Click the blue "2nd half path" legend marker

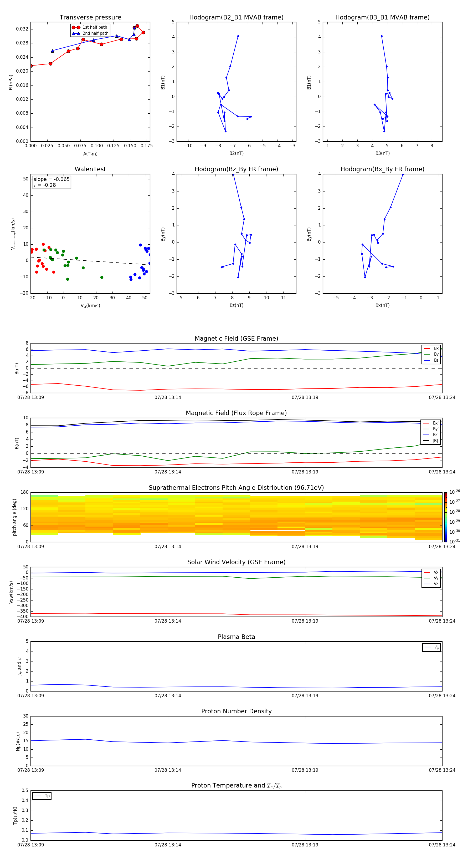[x=76, y=33]
